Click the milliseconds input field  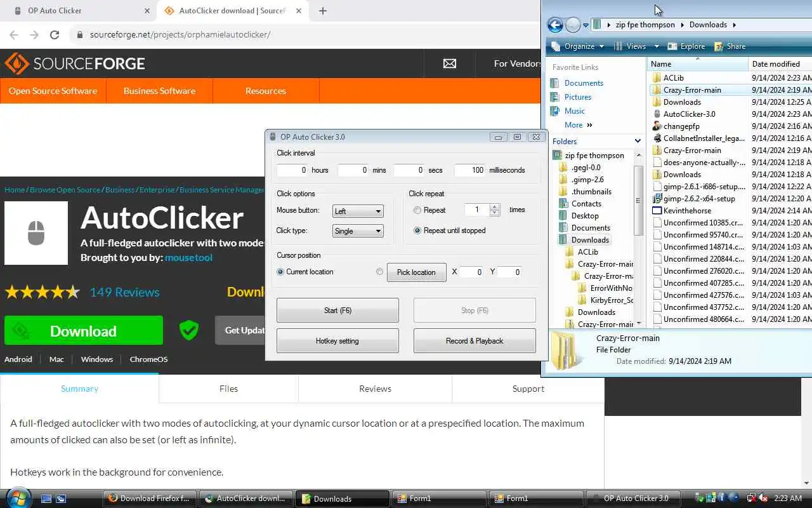(469, 170)
